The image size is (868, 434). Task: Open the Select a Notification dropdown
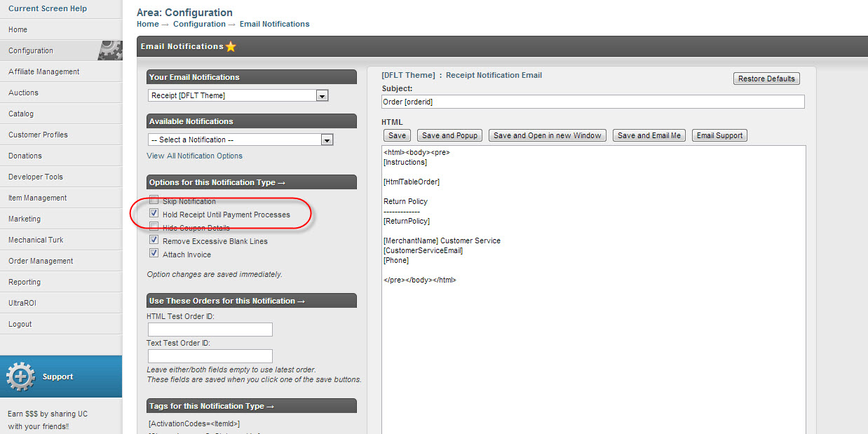240,140
